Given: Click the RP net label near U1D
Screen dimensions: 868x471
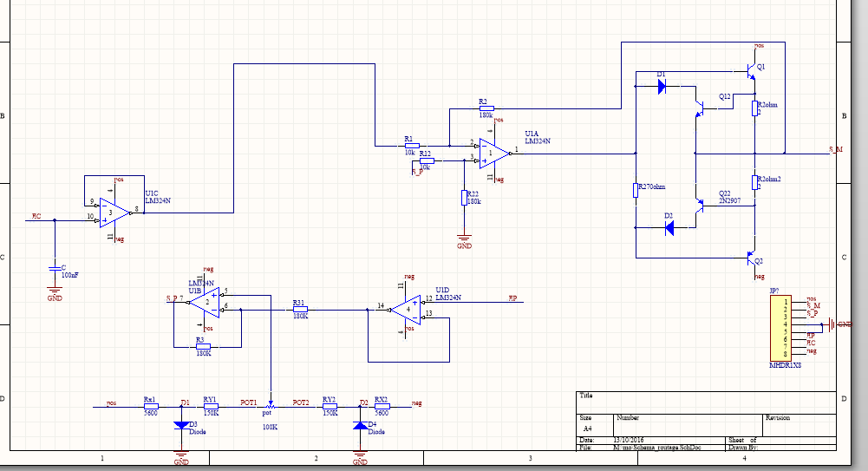Looking at the screenshot, I should (x=512, y=298).
